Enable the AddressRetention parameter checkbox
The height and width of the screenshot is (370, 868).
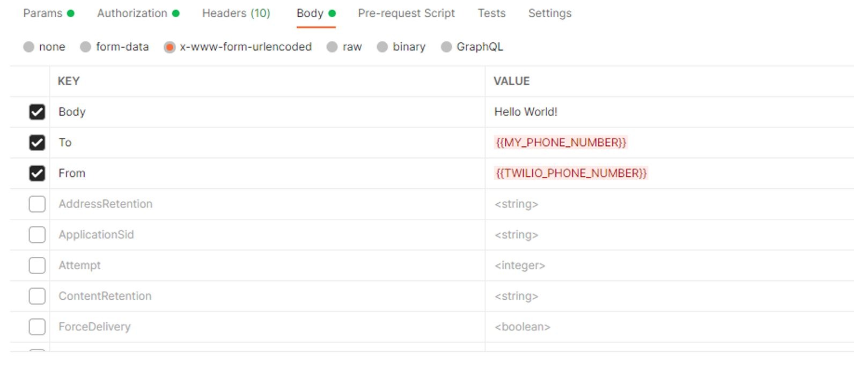pyautogui.click(x=37, y=204)
